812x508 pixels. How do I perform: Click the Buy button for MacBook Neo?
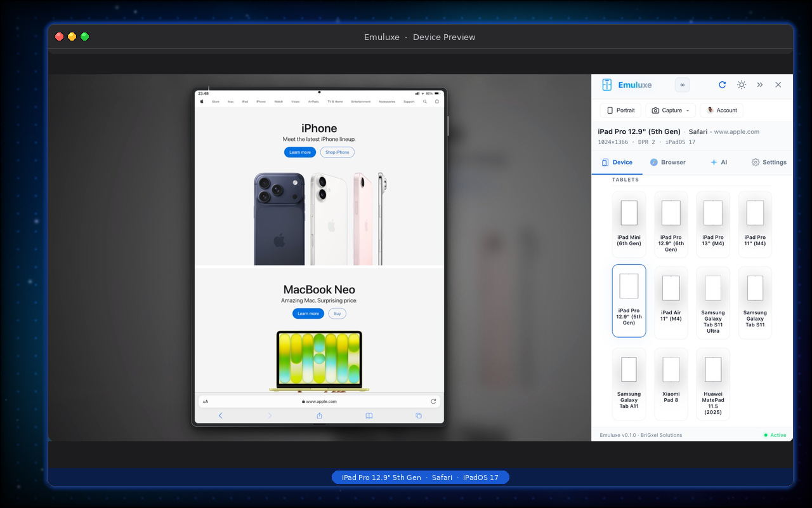(337, 314)
